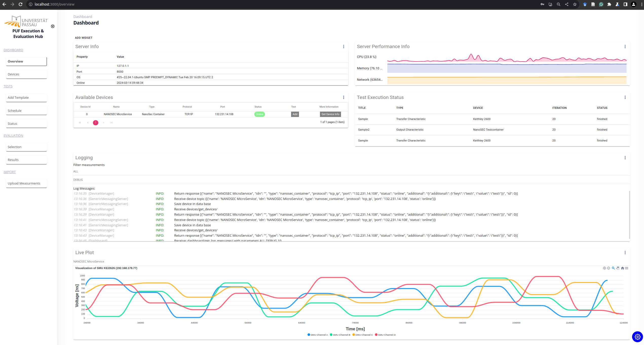
Task: Click the ADD WIDGET button
Action: [x=84, y=38]
